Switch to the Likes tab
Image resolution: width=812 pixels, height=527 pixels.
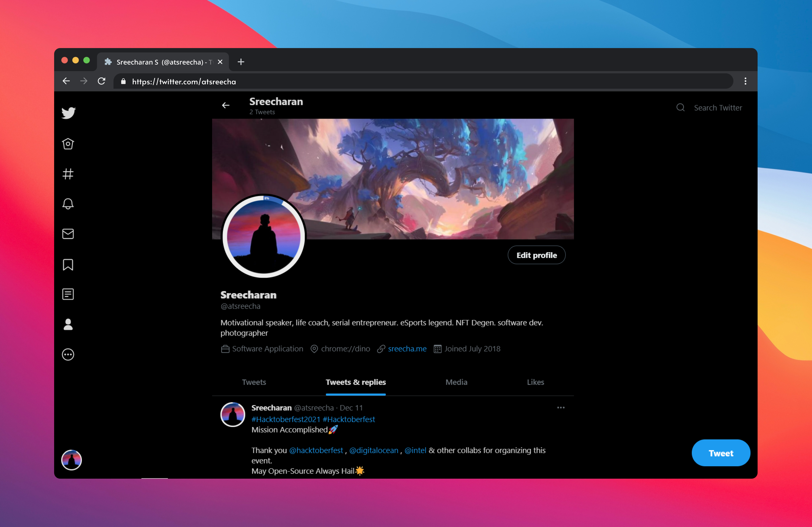click(535, 382)
